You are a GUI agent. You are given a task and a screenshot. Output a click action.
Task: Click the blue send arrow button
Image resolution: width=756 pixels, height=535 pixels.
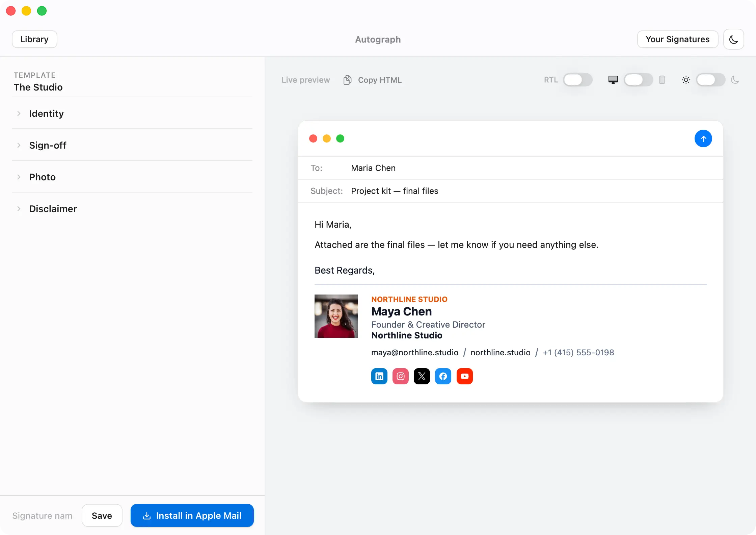(x=703, y=138)
